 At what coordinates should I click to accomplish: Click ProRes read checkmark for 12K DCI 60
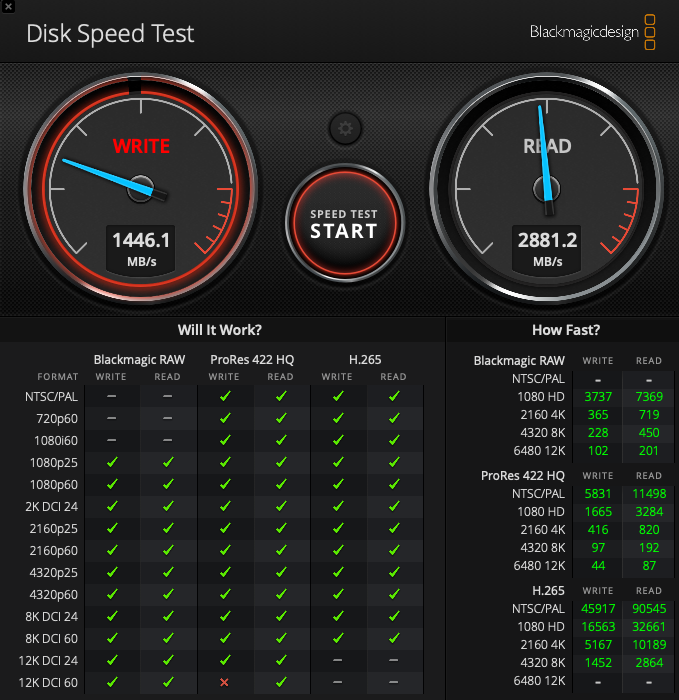pos(281,682)
